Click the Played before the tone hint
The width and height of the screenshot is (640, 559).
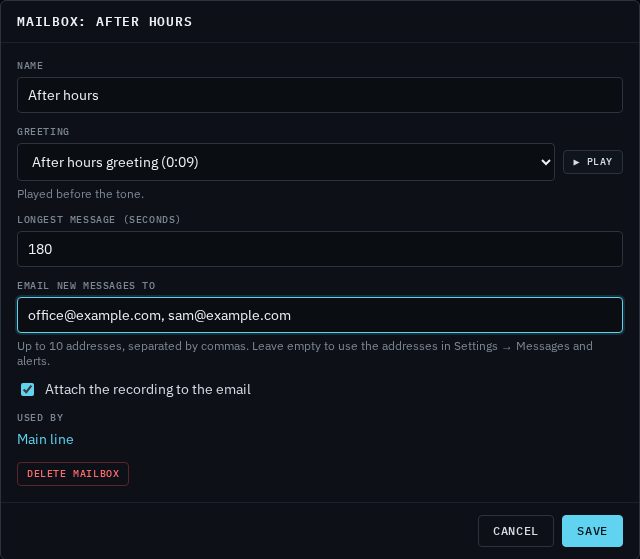[x=80, y=194]
